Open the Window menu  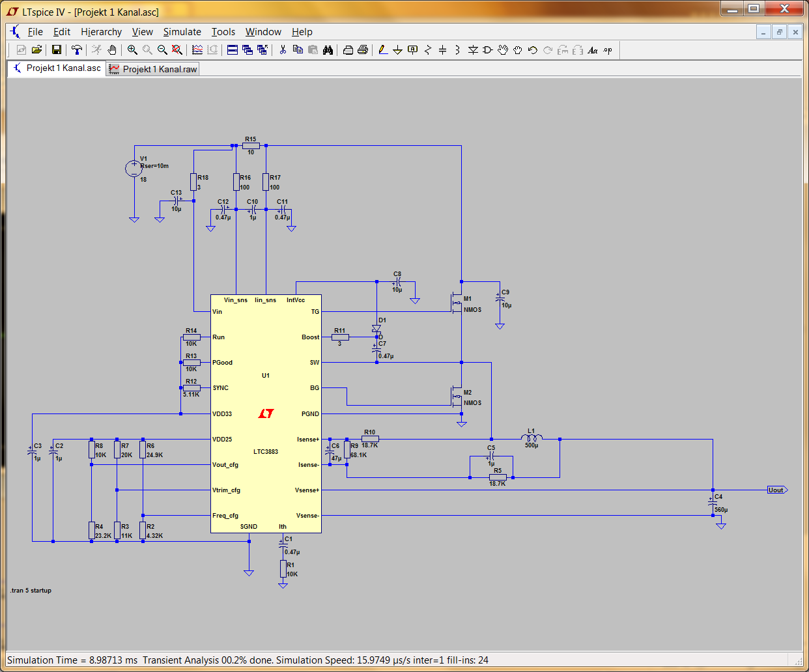[263, 32]
